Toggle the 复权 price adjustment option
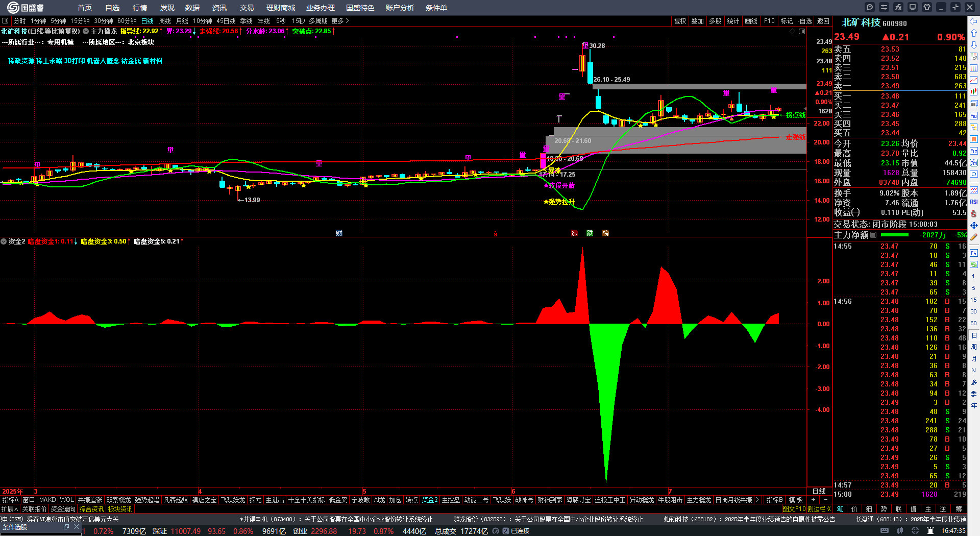This screenshot has height=536, width=980. (680, 21)
